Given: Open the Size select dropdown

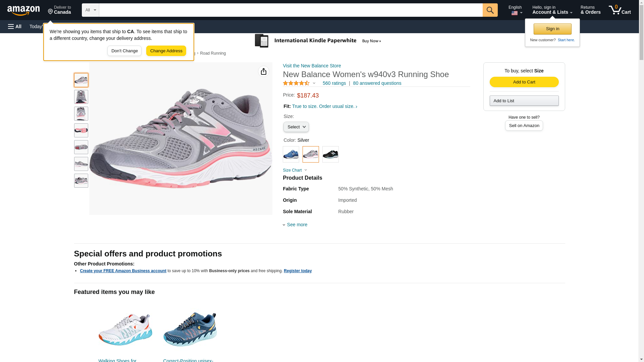Looking at the screenshot, I should pyautogui.click(x=296, y=127).
